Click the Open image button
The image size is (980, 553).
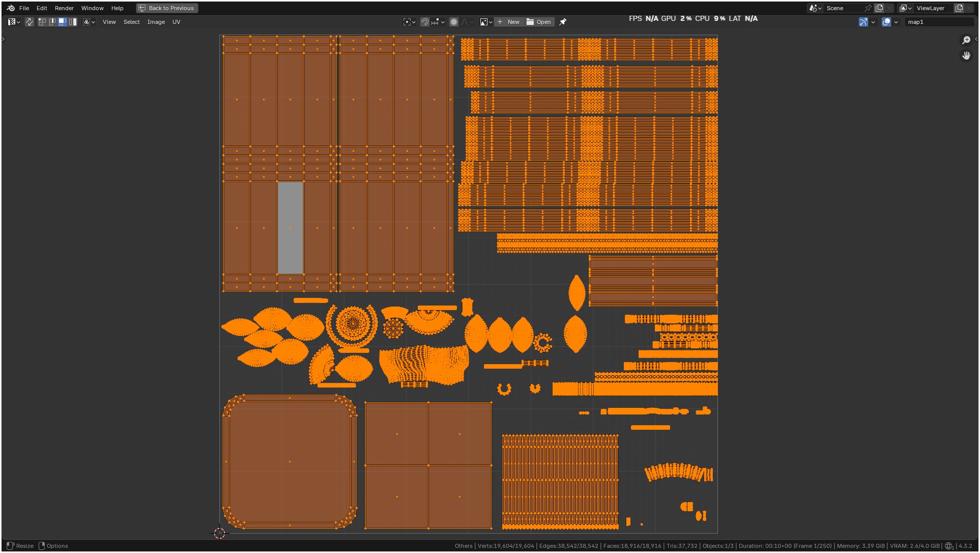(x=539, y=22)
